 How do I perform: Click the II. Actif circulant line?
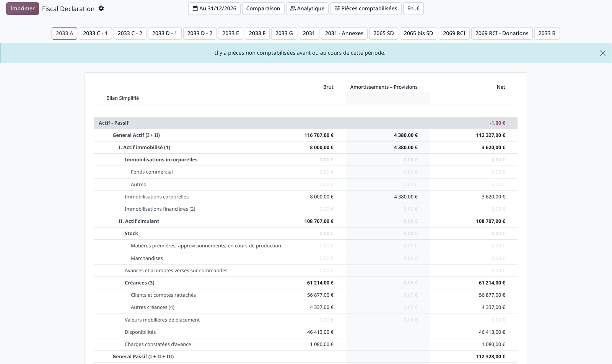coord(306,221)
